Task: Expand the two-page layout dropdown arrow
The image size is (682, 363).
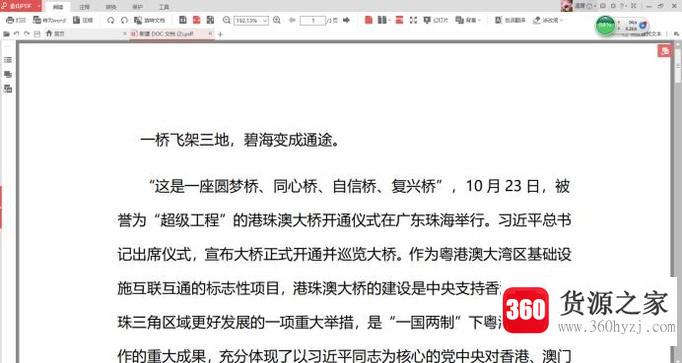Action: (x=389, y=20)
